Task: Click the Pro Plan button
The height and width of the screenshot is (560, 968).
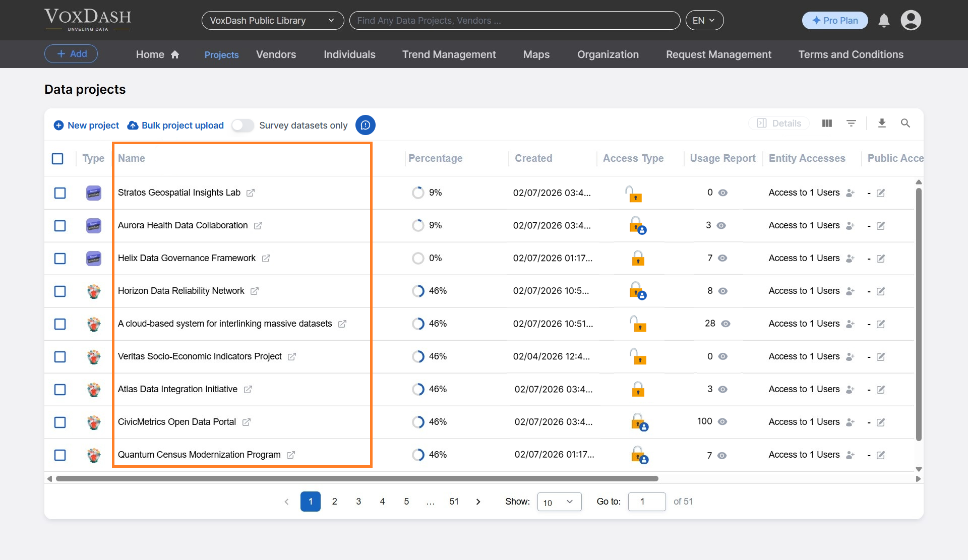Action: click(x=834, y=20)
